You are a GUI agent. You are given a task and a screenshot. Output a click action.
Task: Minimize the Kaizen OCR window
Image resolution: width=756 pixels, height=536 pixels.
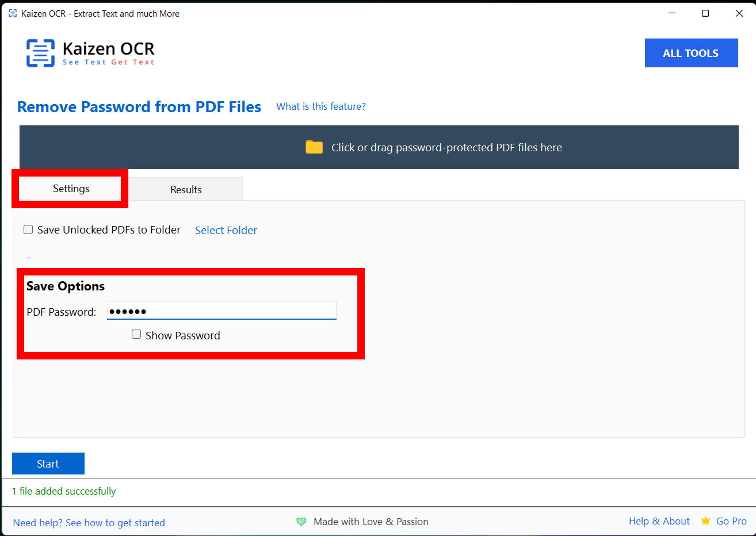671,13
